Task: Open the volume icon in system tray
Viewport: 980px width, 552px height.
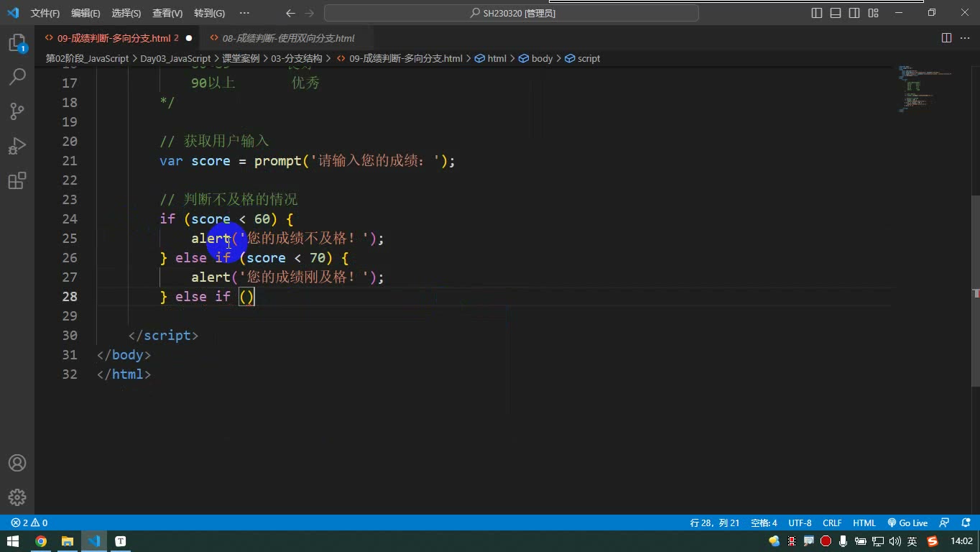Action: click(895, 541)
